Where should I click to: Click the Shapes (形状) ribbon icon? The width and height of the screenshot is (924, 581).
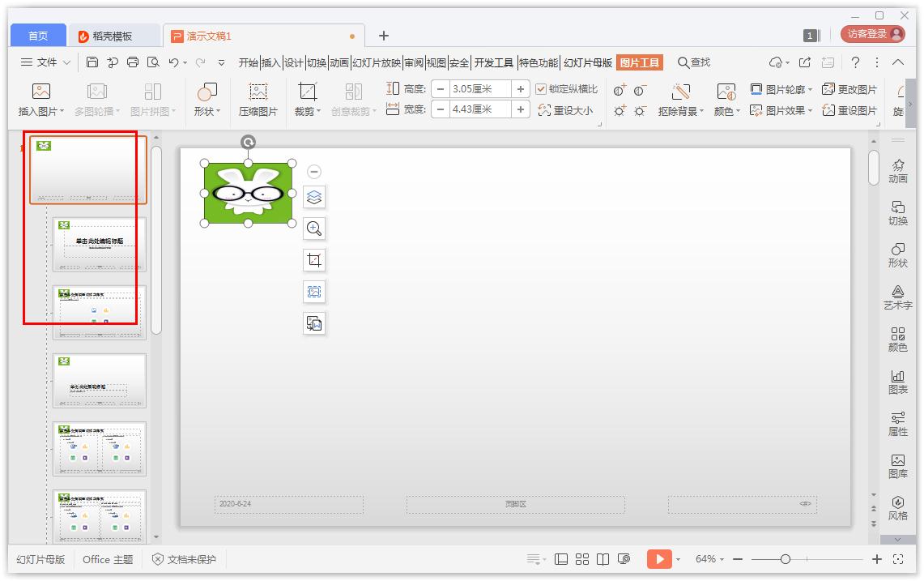(207, 92)
